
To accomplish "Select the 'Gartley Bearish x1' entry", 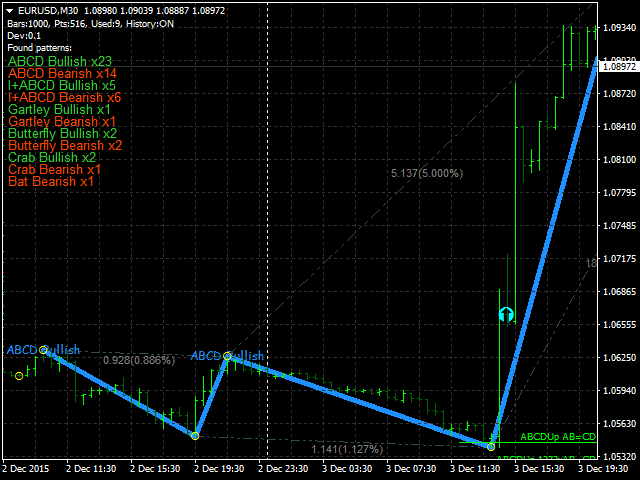I will pyautogui.click(x=62, y=121).
